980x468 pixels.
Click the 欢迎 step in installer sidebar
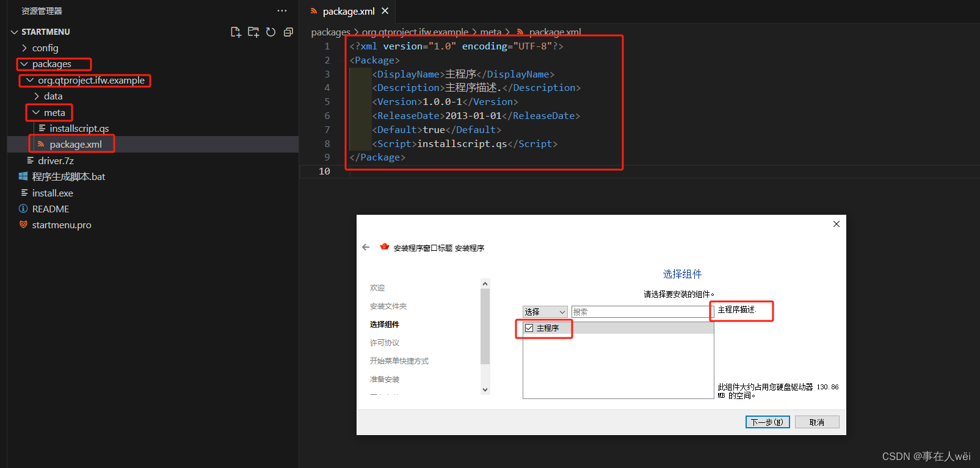377,288
